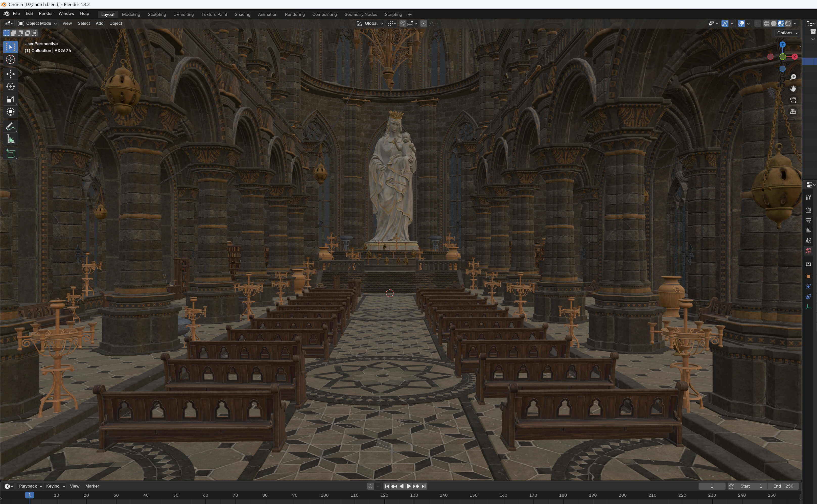Click the zoom magnifier in viewport
817x504 pixels.
793,77
